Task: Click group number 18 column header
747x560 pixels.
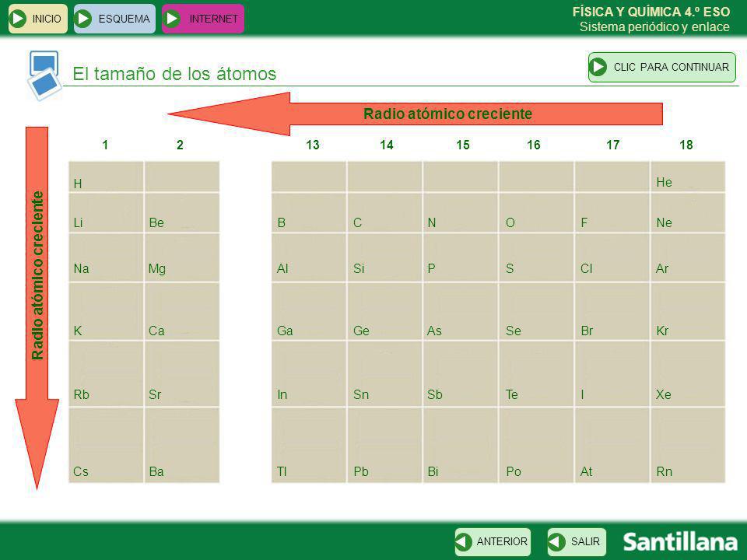Action: [x=686, y=145]
